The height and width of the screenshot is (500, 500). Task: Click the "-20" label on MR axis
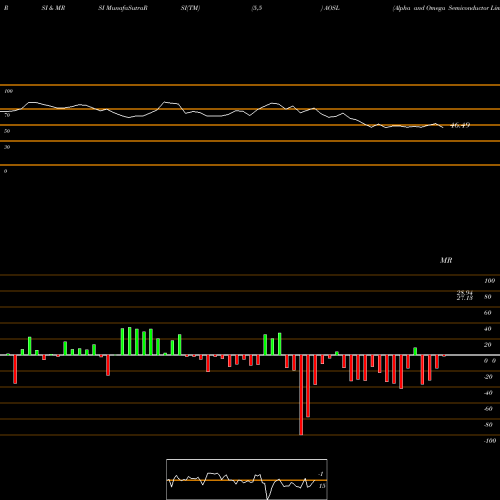tap(488, 377)
